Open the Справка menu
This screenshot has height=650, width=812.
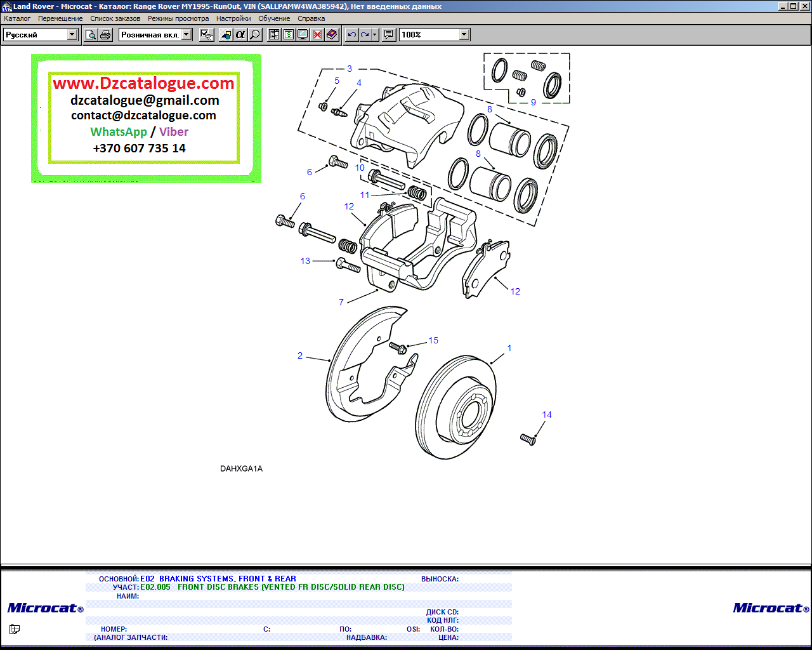(311, 18)
